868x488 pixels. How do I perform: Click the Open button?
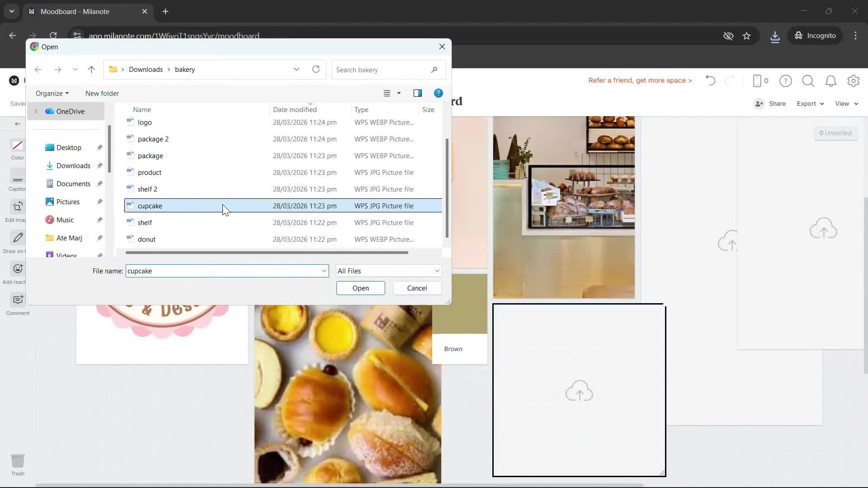tap(360, 288)
